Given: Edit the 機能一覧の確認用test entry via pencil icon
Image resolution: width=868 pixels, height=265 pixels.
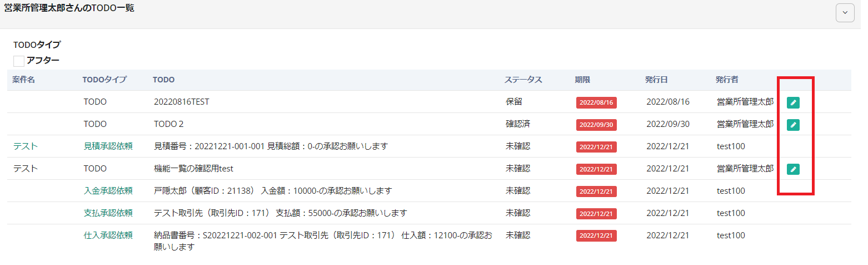Looking at the screenshot, I should click(793, 169).
